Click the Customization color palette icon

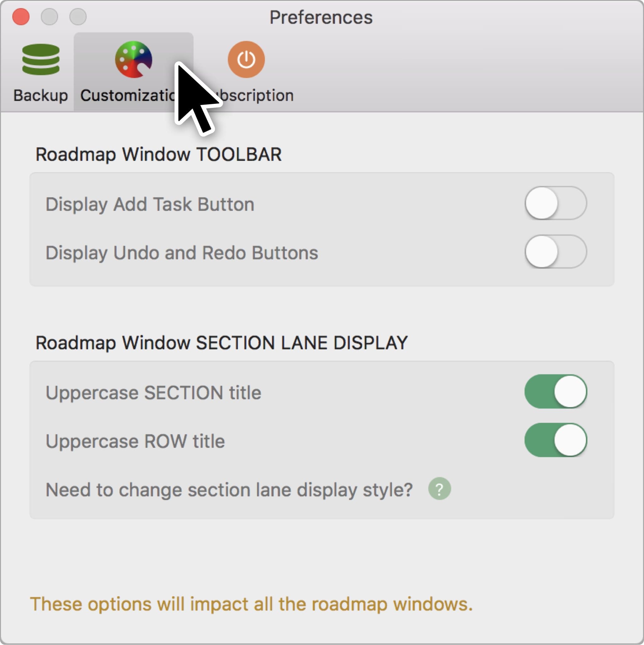tap(133, 59)
